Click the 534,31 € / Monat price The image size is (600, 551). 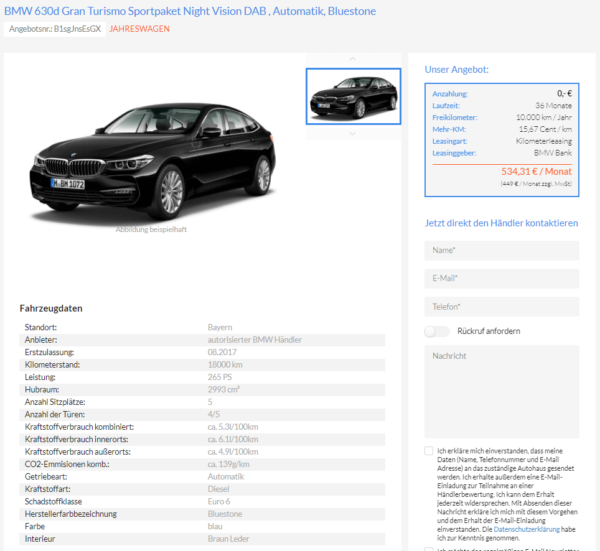(x=536, y=171)
